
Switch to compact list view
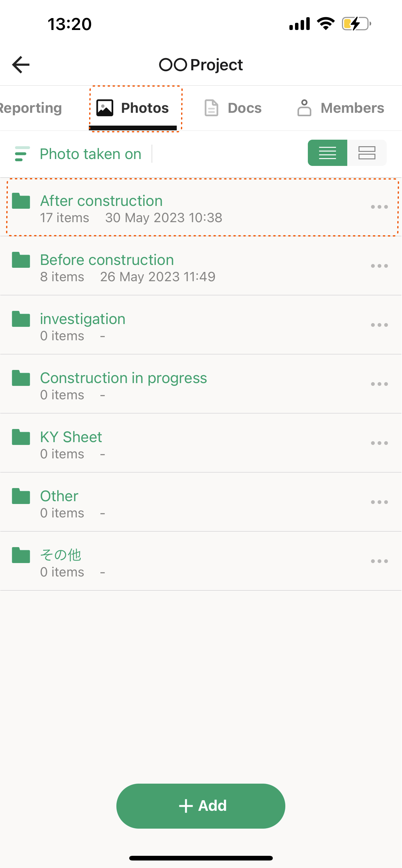pos(327,153)
